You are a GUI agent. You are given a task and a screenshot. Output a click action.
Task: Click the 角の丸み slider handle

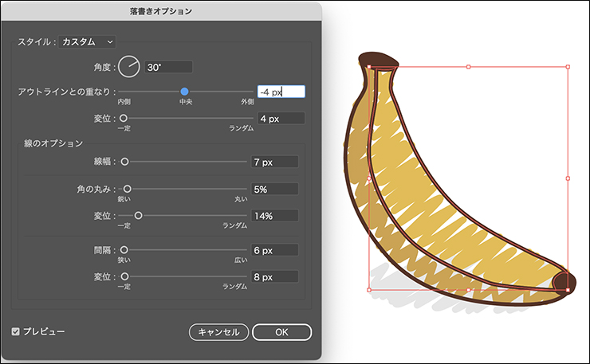pyautogui.click(x=124, y=190)
